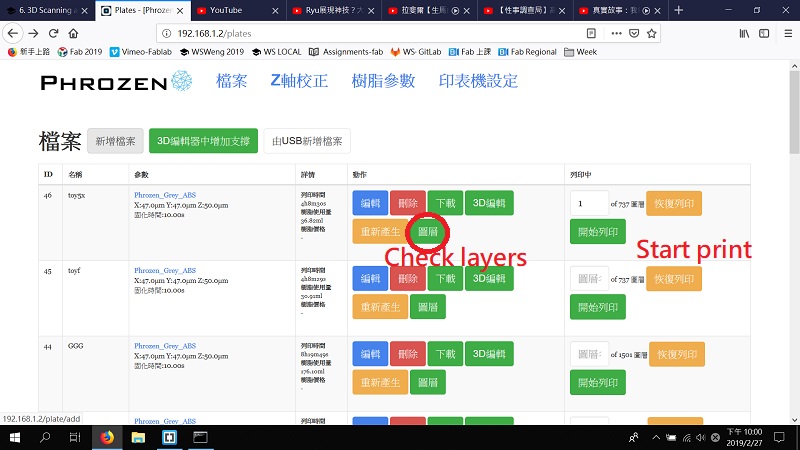Close the YouTube tab
Image resolution: width=800 pixels, height=450 pixels.
275,11
